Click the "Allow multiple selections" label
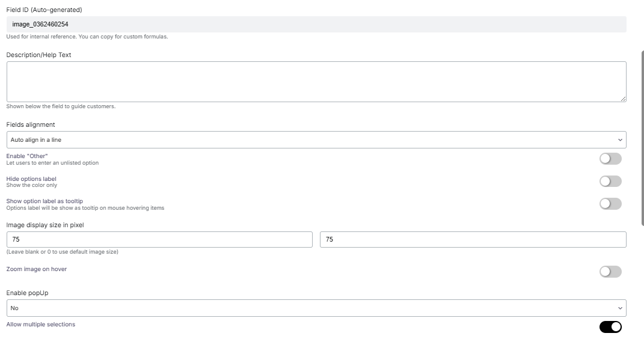Screen dimensions: 644x342 tap(41, 325)
